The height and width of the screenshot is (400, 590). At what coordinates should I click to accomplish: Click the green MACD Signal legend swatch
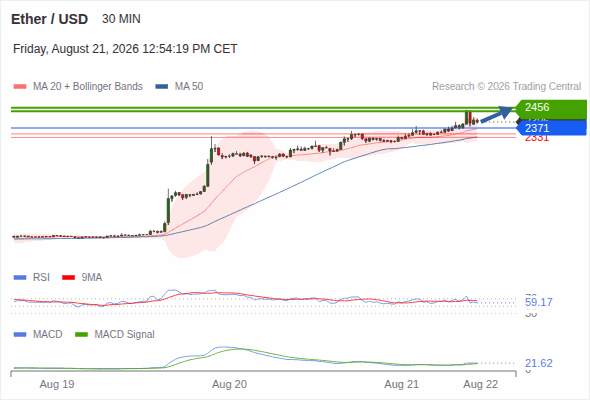tap(81, 335)
